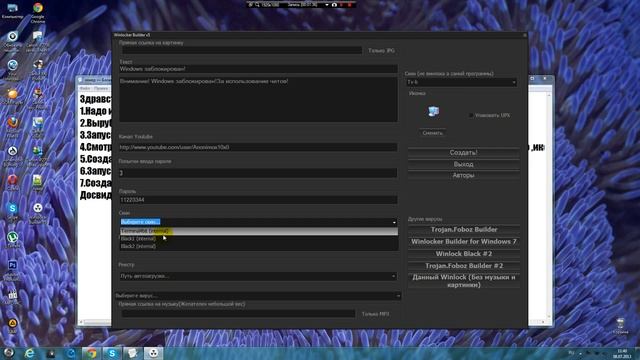Click the system tray clock
The width and height of the screenshot is (640, 360).
tap(622, 353)
